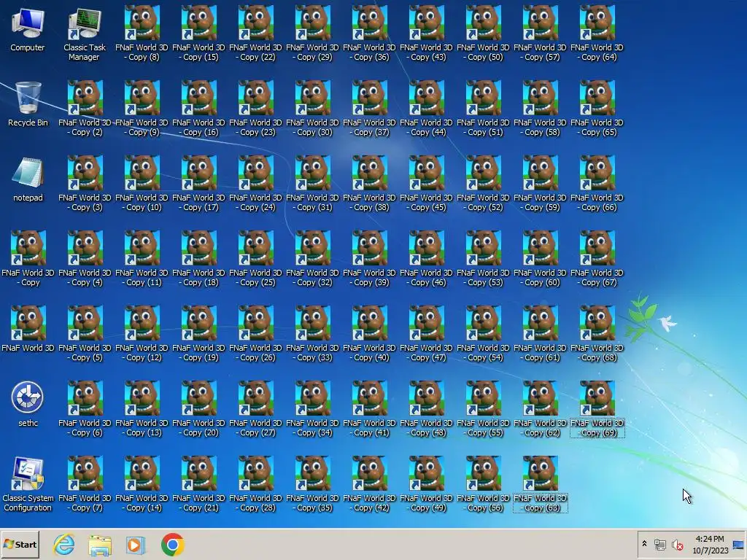
Task: Select FNaF World 3D - Copy (68)
Action: point(597,333)
